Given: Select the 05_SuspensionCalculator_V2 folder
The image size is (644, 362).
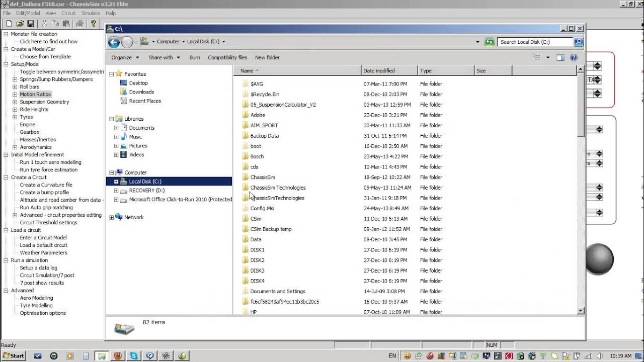Looking at the screenshot, I should pos(283,105).
